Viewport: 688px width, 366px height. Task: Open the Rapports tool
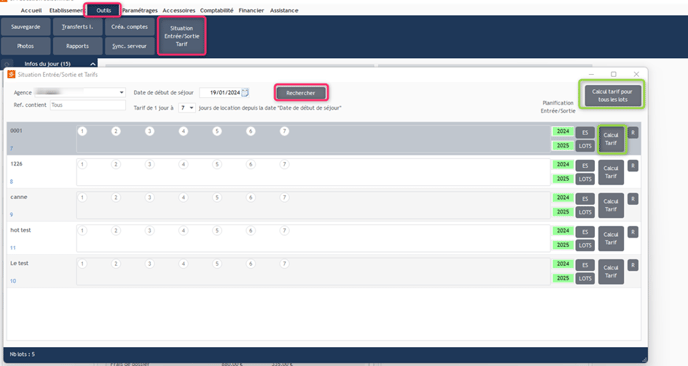[x=77, y=46]
